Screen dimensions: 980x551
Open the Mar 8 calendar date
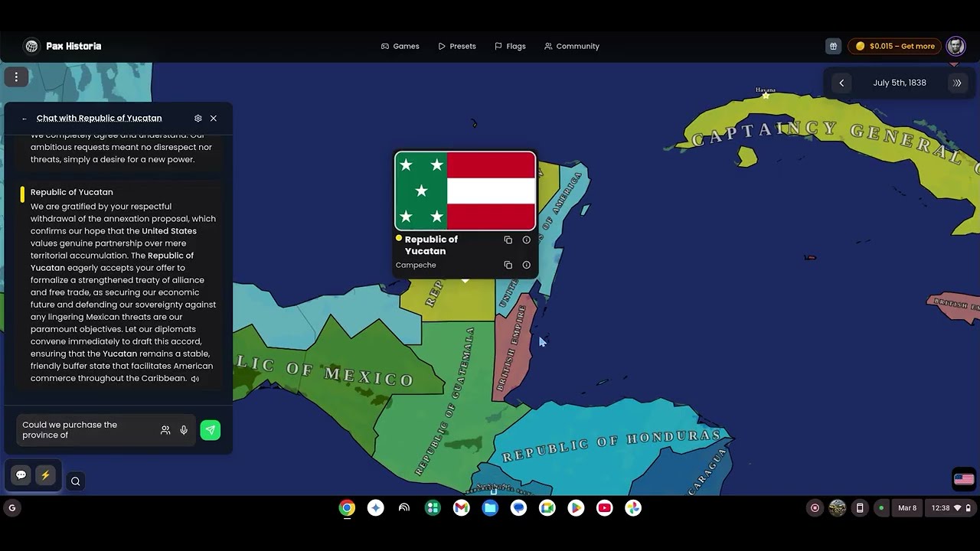[x=907, y=507]
